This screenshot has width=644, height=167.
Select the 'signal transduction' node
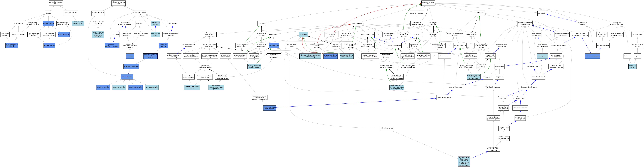pyautogui.click(x=395, y=46)
